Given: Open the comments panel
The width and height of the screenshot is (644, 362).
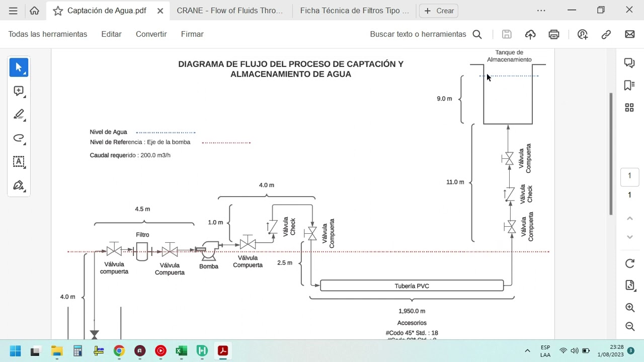Looking at the screenshot, I should [x=629, y=62].
